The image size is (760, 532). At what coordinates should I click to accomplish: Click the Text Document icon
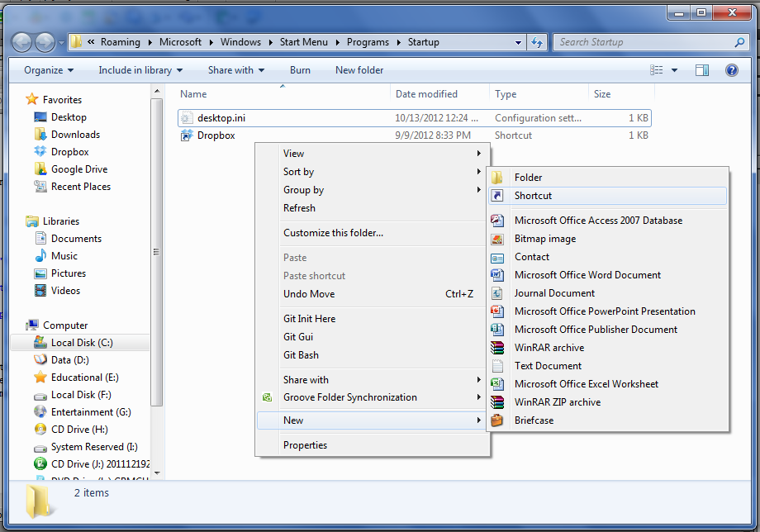[496, 366]
